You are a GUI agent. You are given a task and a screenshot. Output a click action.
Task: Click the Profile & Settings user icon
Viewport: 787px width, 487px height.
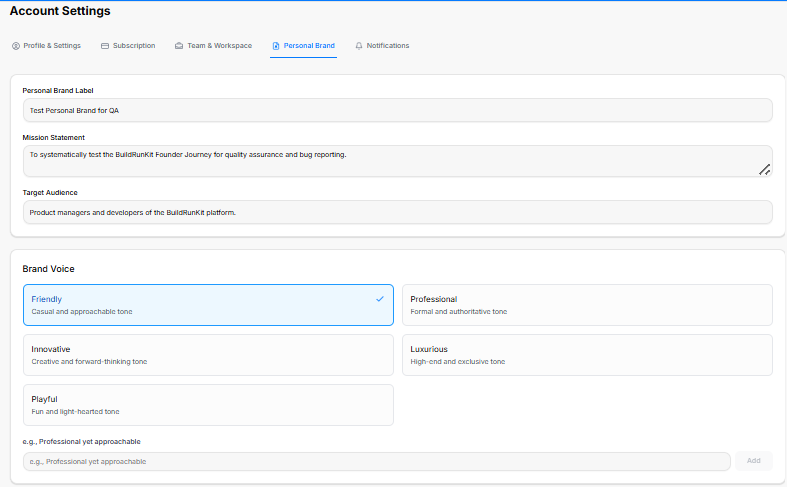pyautogui.click(x=16, y=46)
